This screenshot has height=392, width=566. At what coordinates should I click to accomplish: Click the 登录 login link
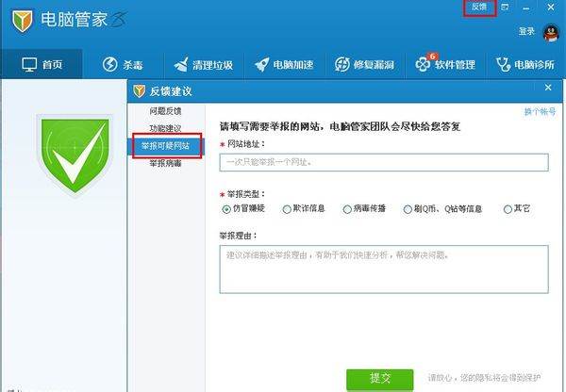[526, 31]
